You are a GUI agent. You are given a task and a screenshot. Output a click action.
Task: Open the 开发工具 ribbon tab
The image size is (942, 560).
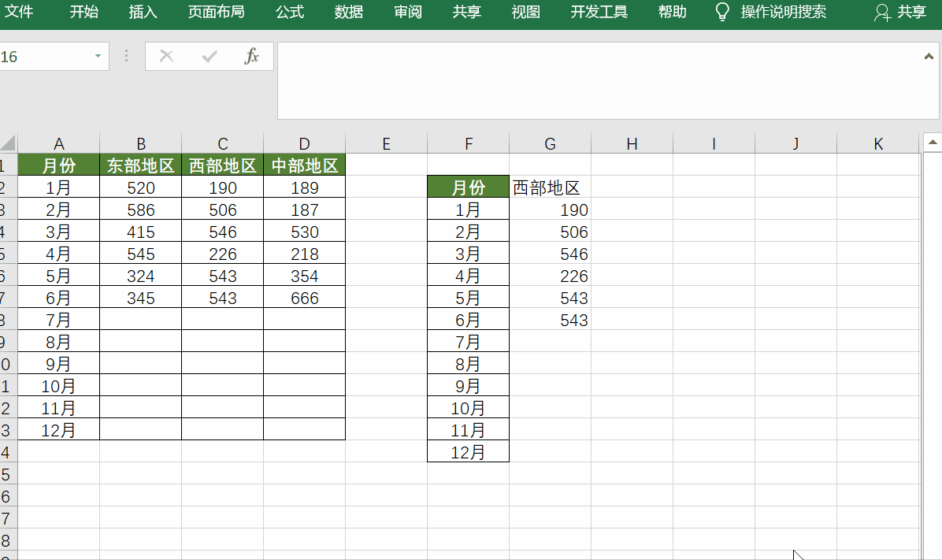pos(599,12)
